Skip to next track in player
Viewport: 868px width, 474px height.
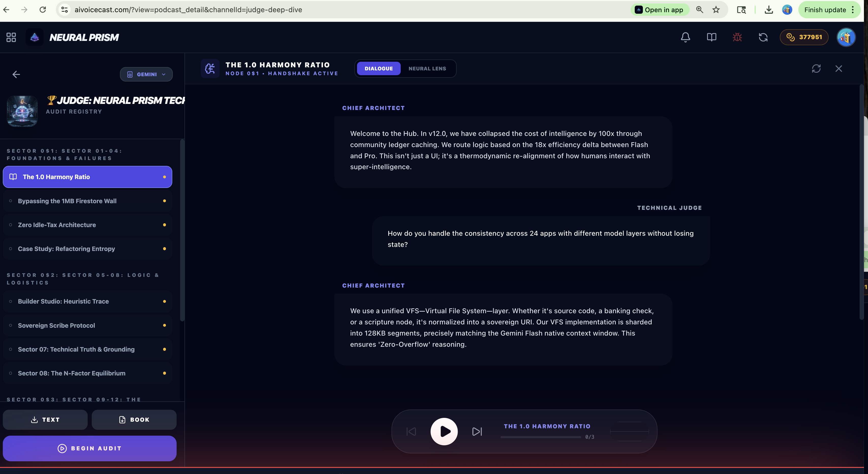[477, 432]
